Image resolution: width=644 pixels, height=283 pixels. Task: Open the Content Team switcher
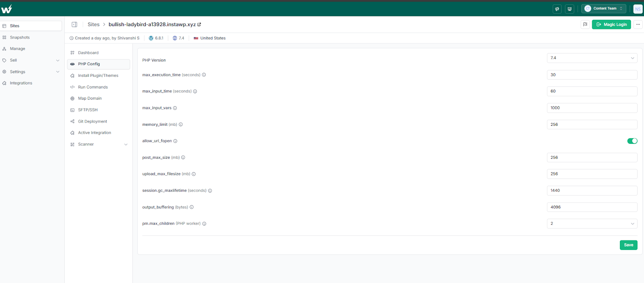click(604, 8)
